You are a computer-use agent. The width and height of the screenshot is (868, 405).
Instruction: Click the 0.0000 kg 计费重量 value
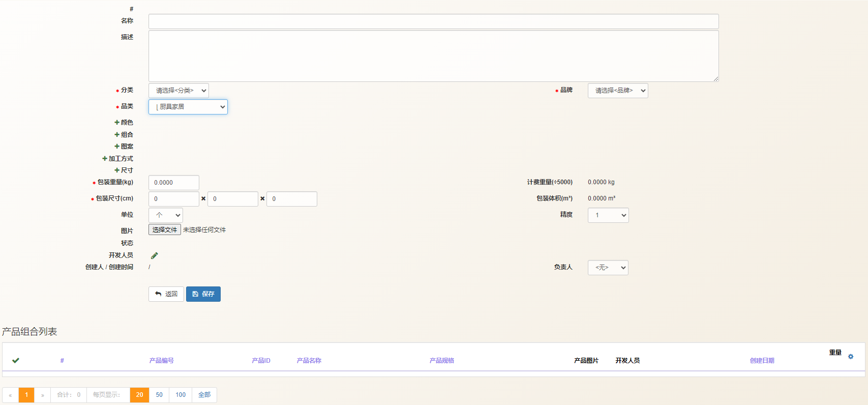click(601, 182)
